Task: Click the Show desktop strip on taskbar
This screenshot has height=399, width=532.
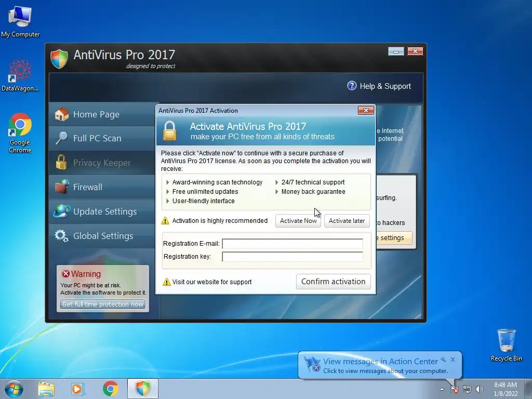Action: (528, 389)
